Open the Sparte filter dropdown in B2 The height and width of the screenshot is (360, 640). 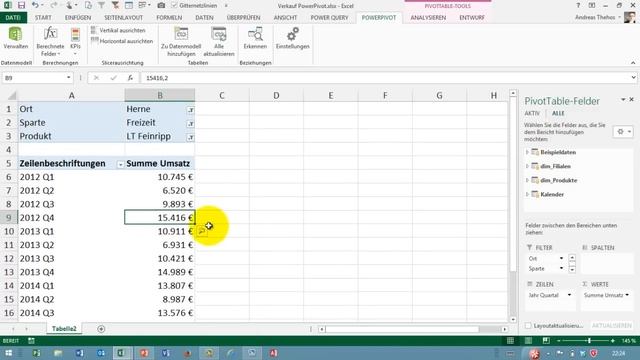click(x=190, y=123)
